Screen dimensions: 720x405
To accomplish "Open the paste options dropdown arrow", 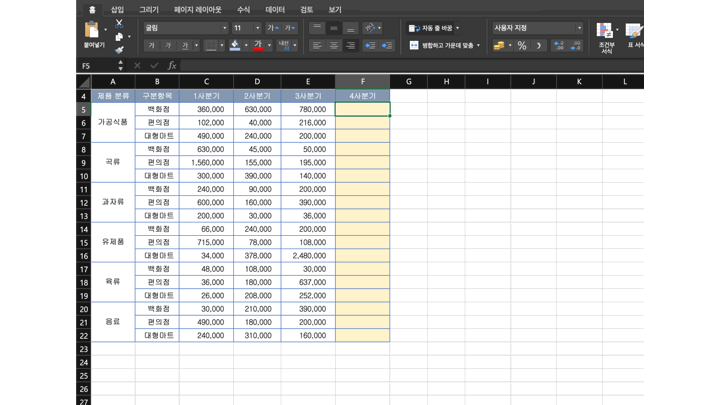I will click(105, 30).
